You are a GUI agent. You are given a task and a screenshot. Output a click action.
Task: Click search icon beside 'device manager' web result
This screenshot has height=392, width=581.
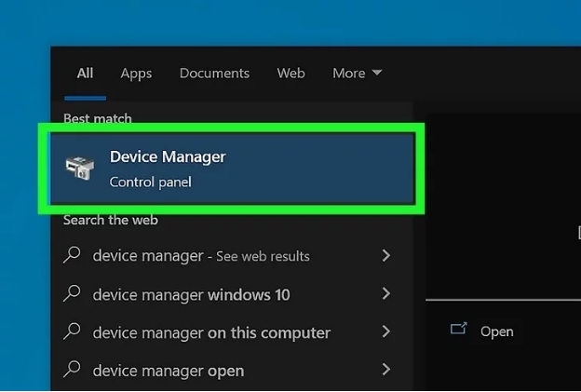(73, 255)
